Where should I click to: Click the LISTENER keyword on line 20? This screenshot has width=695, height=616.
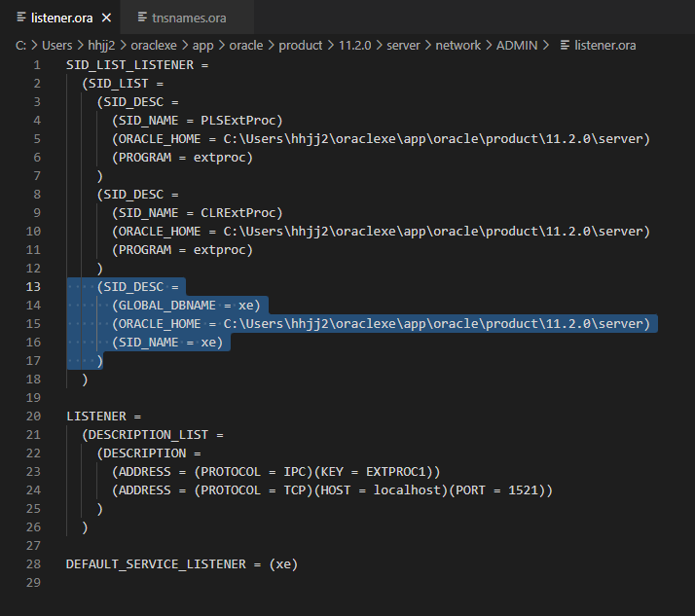point(96,417)
